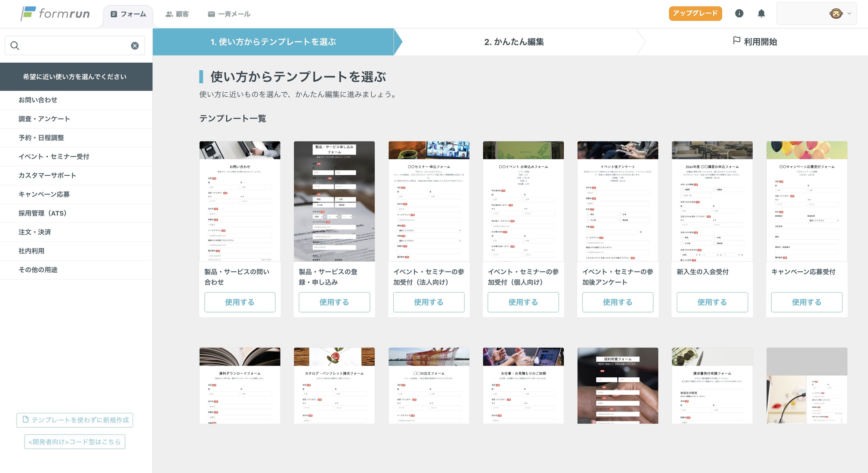Click テンプレートを使わずに新規作成 button
868x473 pixels.
point(75,420)
